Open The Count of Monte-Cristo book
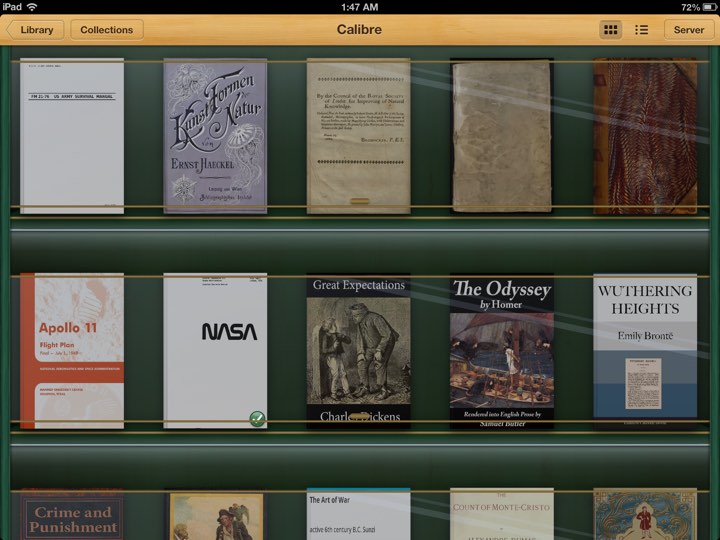The image size is (720, 540). pyautogui.click(x=502, y=514)
